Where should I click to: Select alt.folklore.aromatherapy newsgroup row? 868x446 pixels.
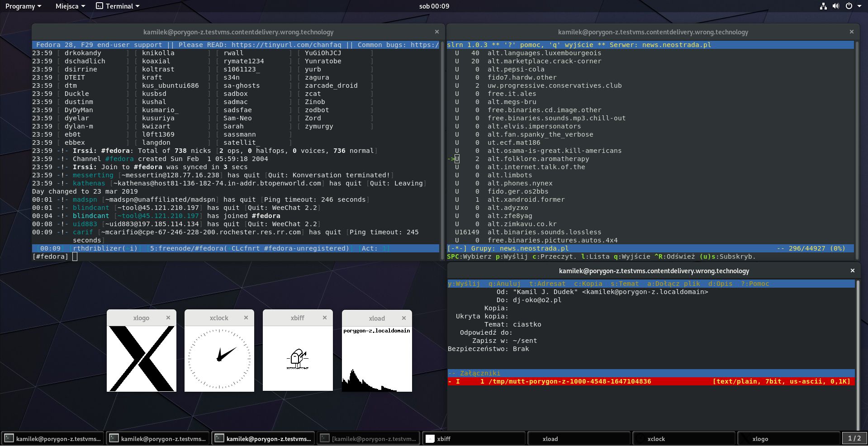[538, 159]
